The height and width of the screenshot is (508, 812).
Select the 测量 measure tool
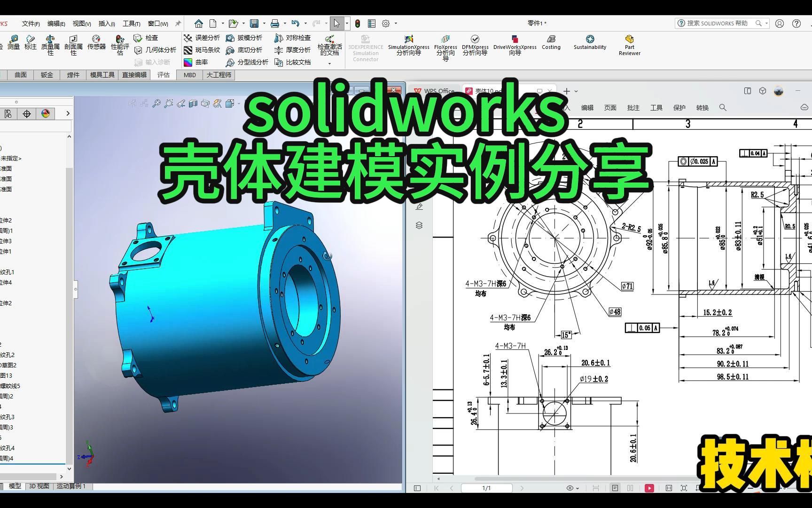click(14, 42)
